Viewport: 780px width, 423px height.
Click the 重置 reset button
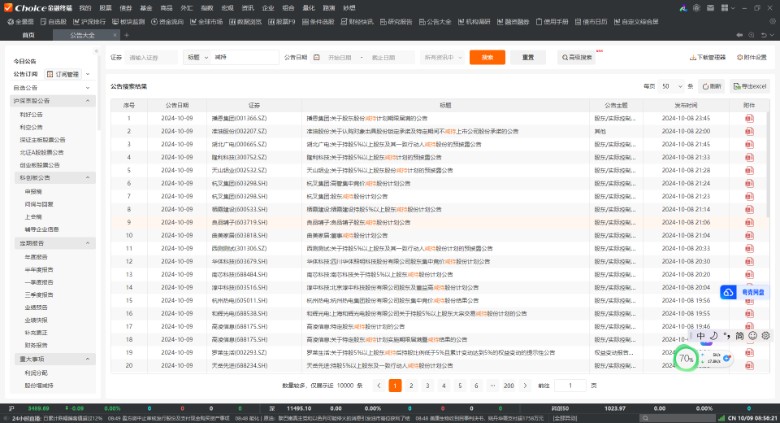[528, 57]
